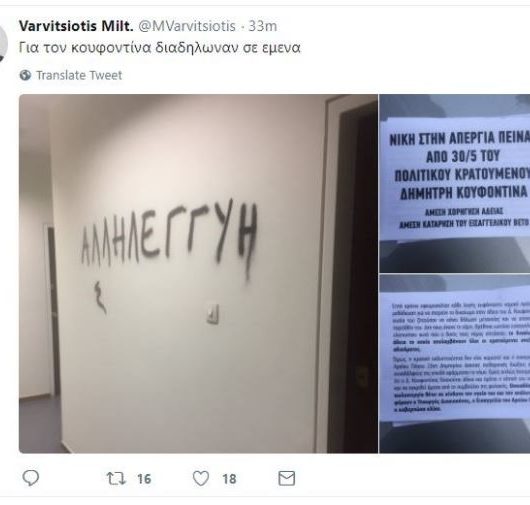The image size is (530, 505).
Task: Click the Greek tweet text
Action: pos(160,48)
